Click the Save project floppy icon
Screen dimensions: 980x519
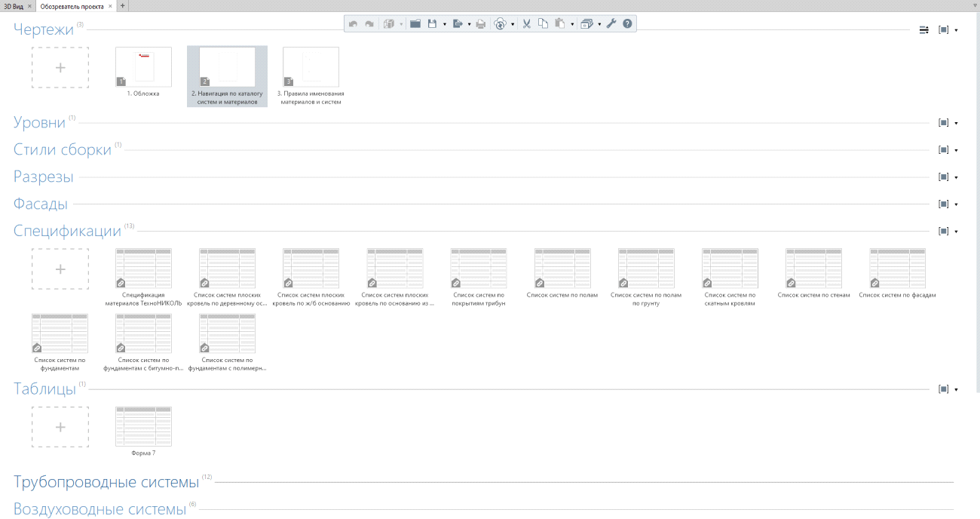point(433,24)
